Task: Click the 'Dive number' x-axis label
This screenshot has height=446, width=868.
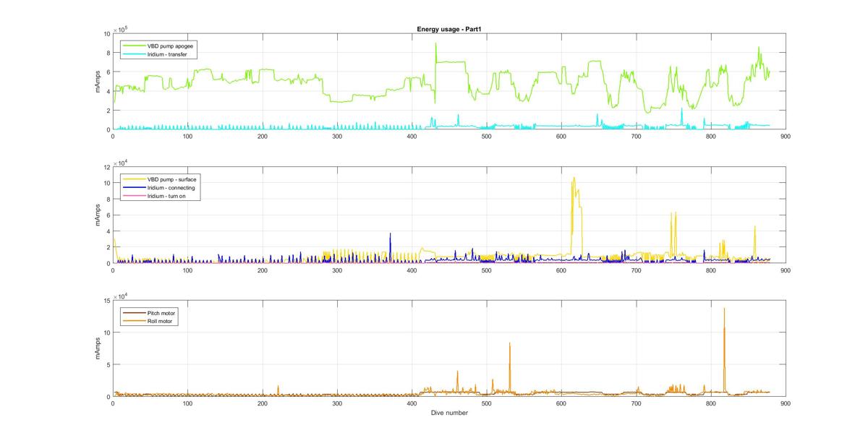Action: [x=449, y=413]
